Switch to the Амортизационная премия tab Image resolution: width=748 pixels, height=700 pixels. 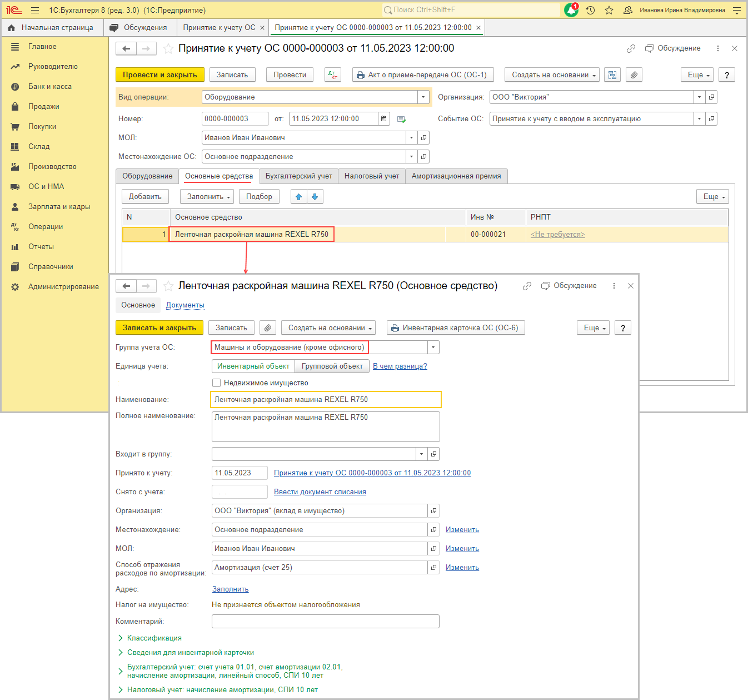[456, 176]
